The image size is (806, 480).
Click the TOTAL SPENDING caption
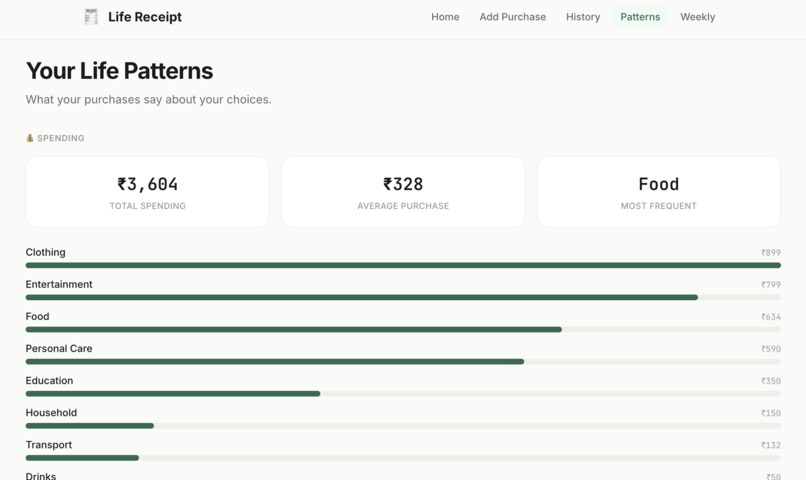tap(148, 206)
